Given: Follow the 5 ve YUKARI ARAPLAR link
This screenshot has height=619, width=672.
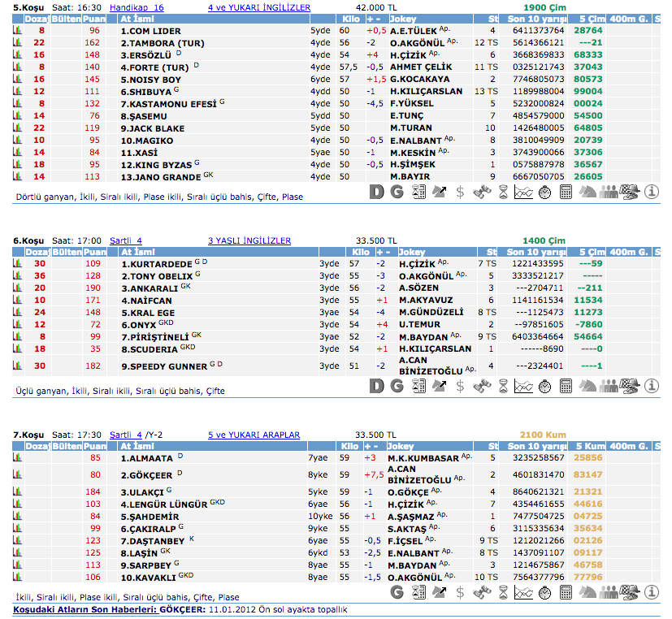Looking at the screenshot, I should pyautogui.click(x=254, y=435).
